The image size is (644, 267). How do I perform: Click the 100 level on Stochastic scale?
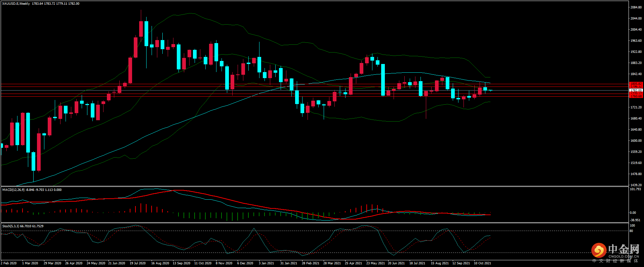(632, 226)
